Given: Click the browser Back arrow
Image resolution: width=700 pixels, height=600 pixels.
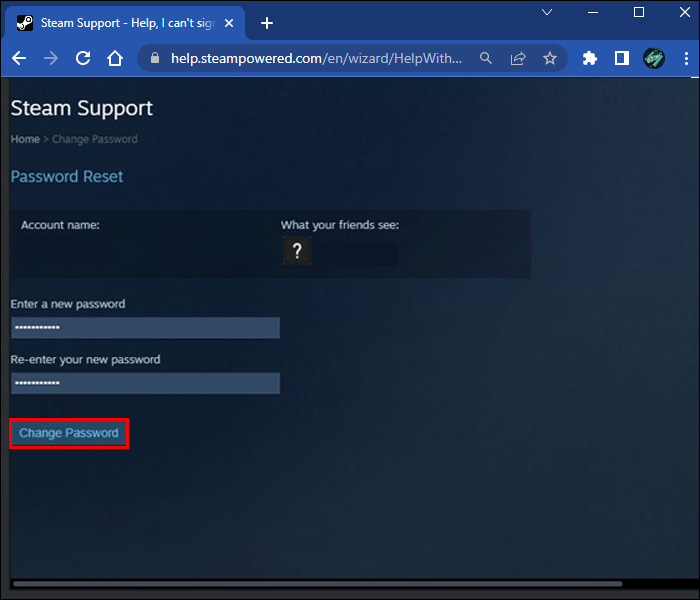Looking at the screenshot, I should 19,58.
